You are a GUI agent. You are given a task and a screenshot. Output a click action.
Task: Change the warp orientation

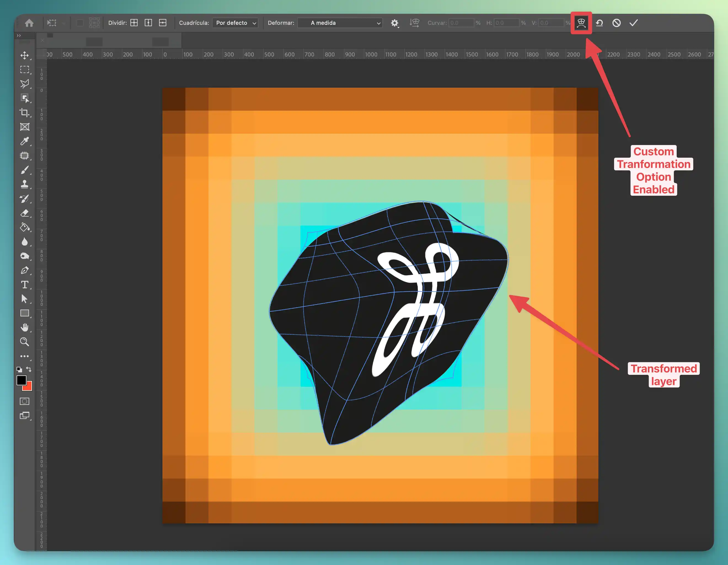(414, 23)
